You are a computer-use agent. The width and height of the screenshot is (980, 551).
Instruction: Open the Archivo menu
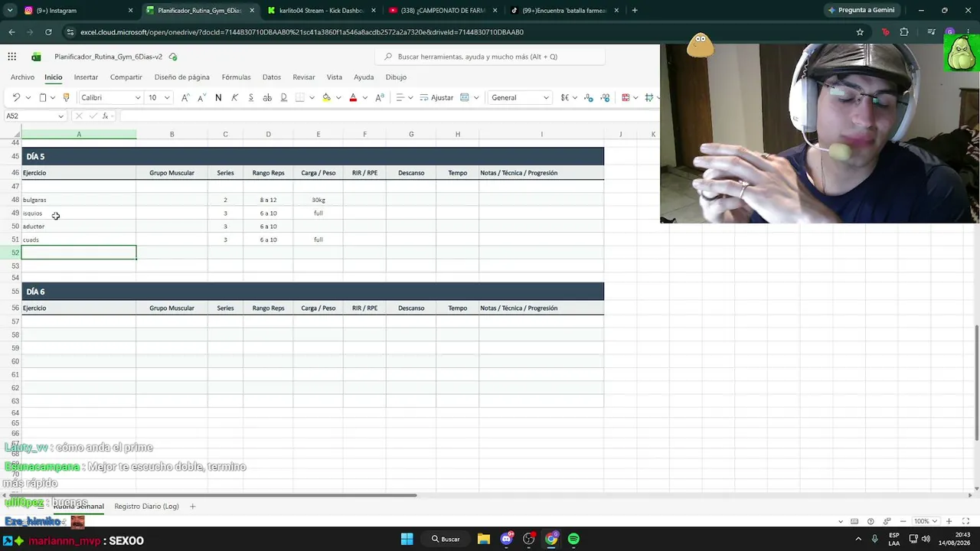[x=22, y=77]
